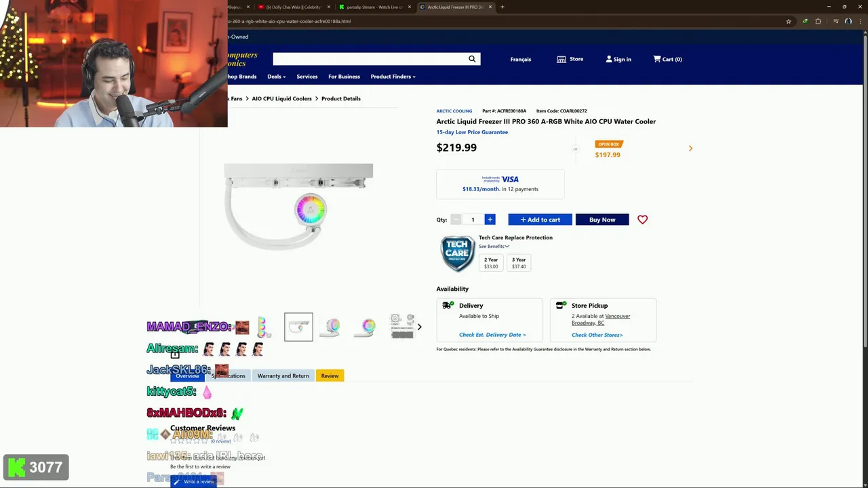Click Buy Now button
Viewport: 868px width, 488px height.
tap(602, 220)
